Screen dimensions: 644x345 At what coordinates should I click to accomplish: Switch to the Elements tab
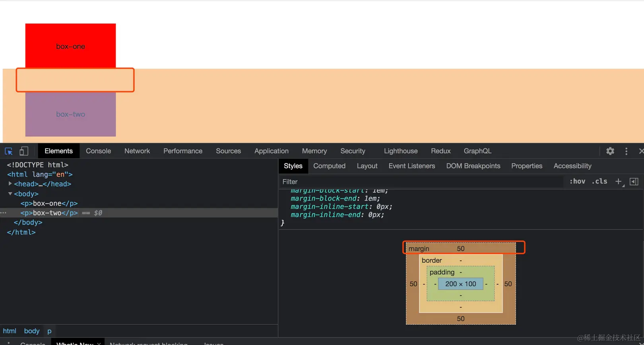(58, 151)
